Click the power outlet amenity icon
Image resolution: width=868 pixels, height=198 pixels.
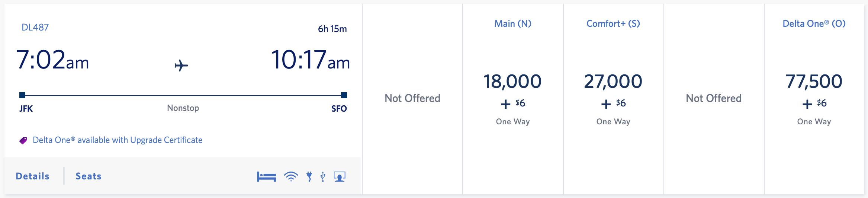(309, 176)
